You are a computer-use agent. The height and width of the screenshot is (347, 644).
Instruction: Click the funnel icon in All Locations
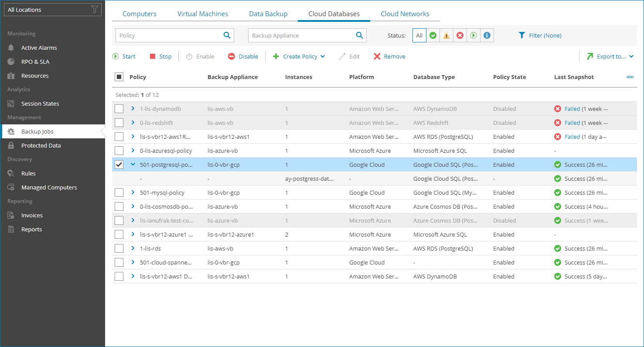[94, 10]
